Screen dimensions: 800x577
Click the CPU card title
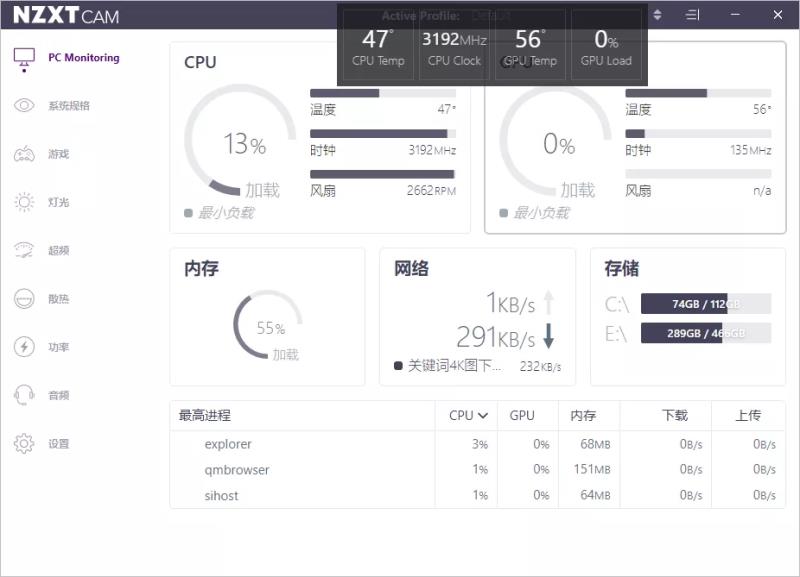[x=200, y=62]
